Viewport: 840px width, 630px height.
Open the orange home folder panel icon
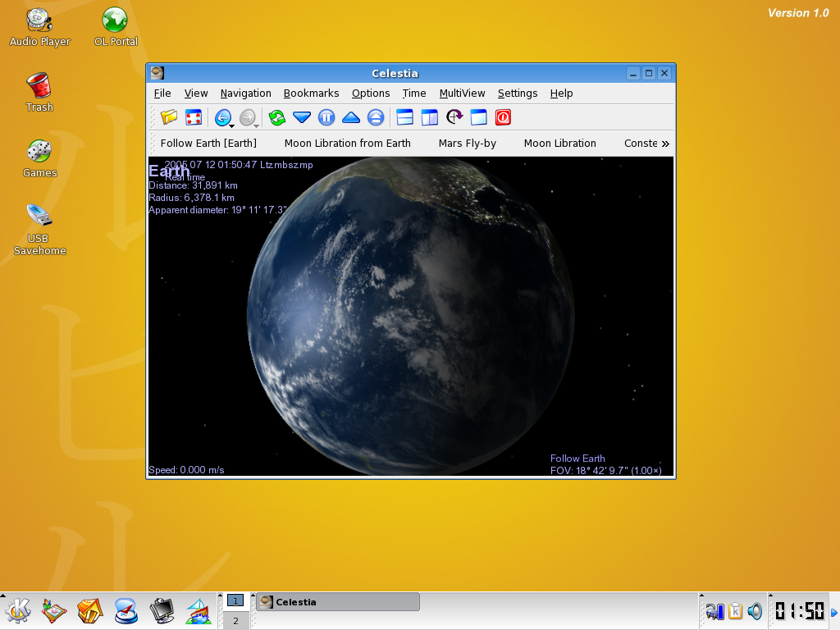coord(89,610)
